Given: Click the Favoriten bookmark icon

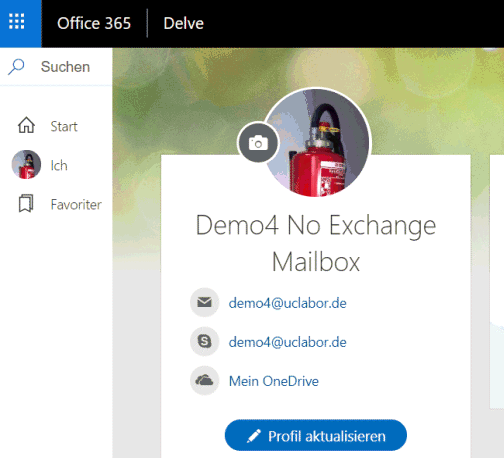Looking at the screenshot, I should (x=26, y=203).
